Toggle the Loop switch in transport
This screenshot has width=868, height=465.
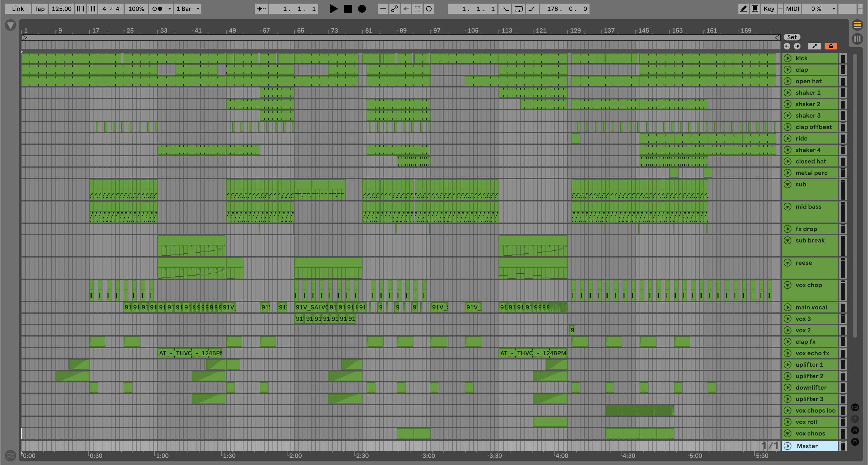518,9
